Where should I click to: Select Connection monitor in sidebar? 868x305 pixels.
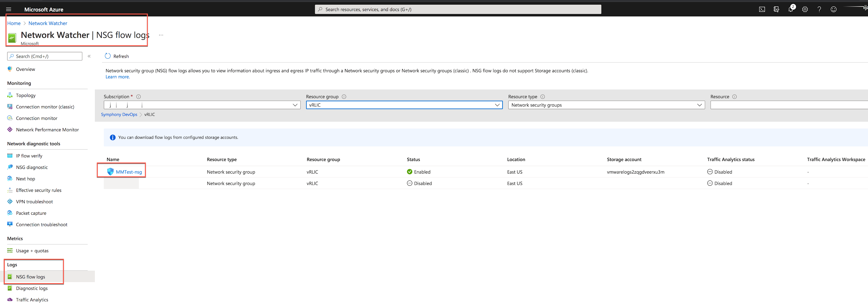click(37, 118)
